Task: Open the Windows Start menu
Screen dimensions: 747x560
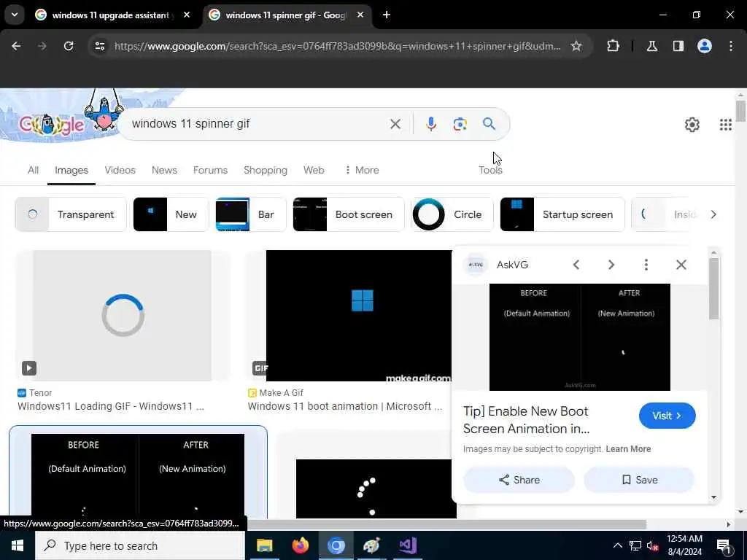Action: point(18,545)
